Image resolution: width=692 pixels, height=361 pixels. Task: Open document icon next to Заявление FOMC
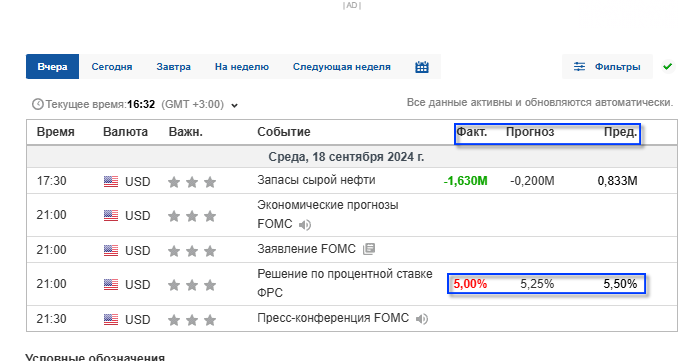pos(369,249)
